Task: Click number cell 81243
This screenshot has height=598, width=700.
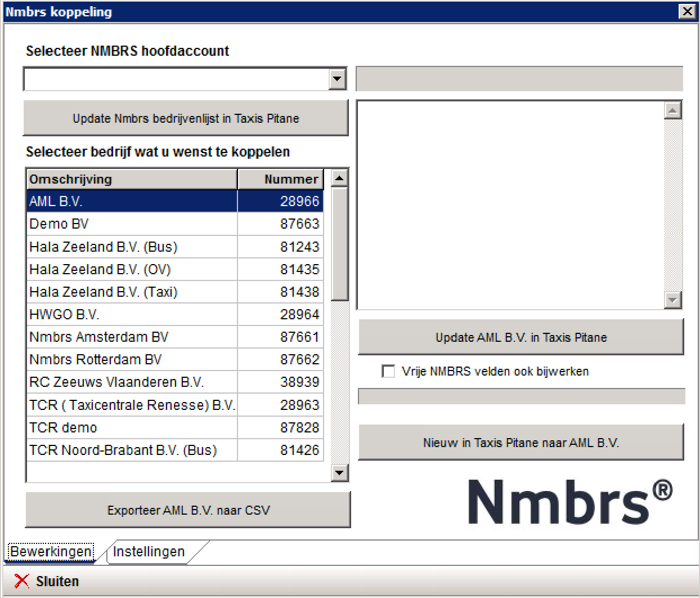Action: pyautogui.click(x=280, y=247)
